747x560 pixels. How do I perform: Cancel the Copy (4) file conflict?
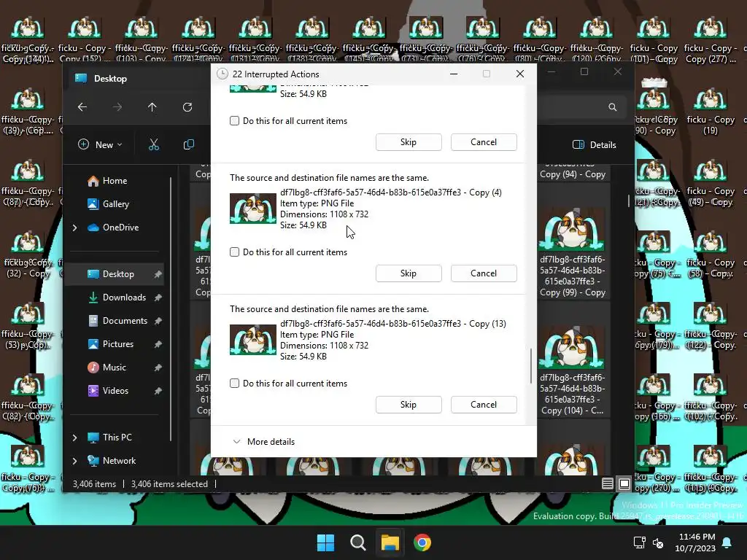[x=484, y=273]
